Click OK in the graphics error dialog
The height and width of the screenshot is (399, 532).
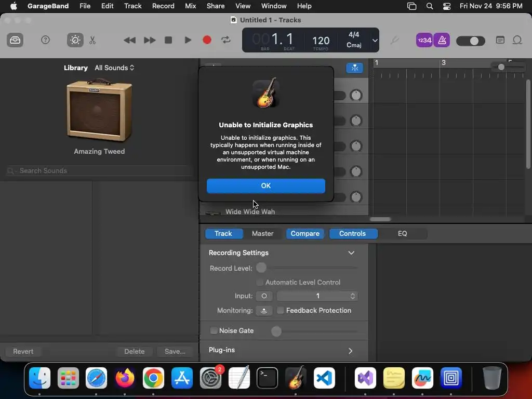click(x=265, y=185)
